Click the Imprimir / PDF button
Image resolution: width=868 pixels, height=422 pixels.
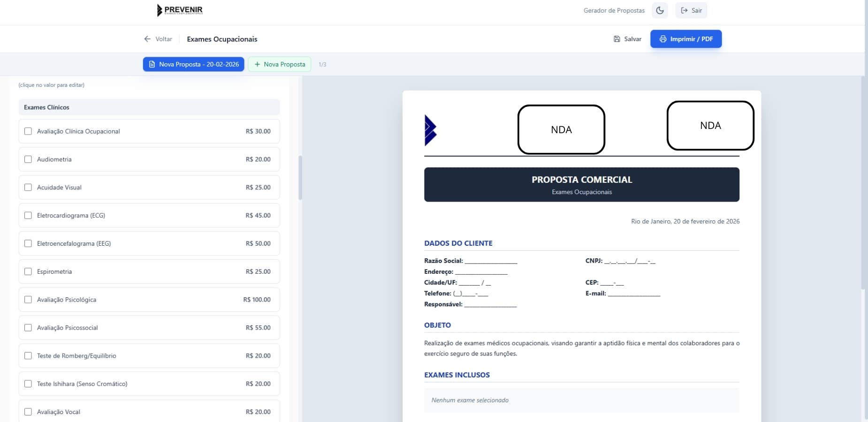click(686, 39)
